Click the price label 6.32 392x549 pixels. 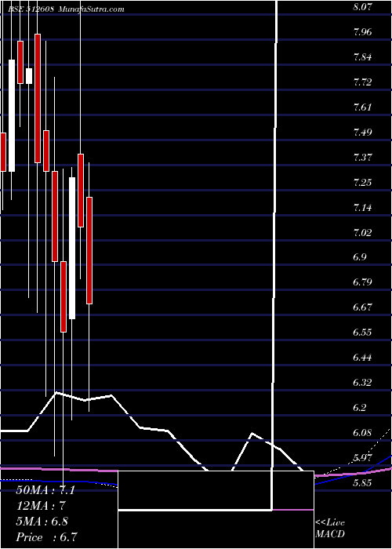(363, 383)
